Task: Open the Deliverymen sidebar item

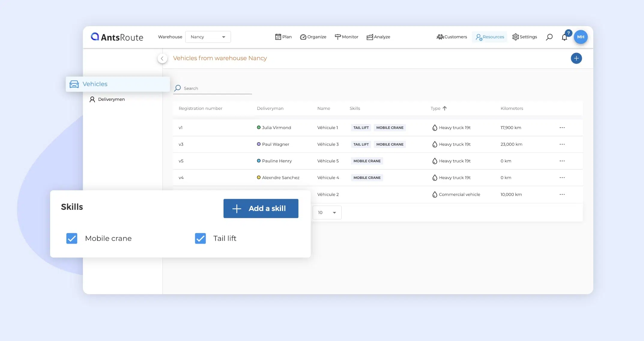Action: click(x=111, y=99)
